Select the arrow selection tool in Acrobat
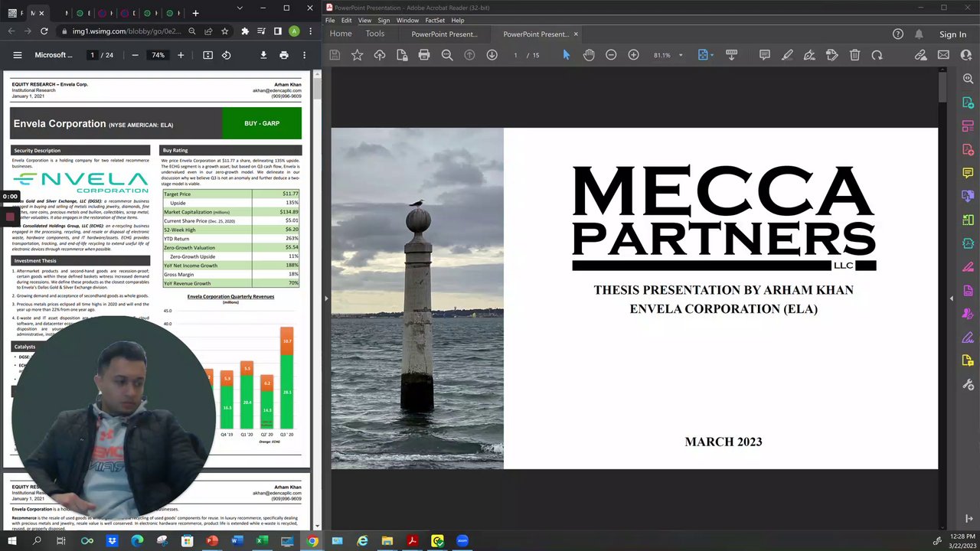Viewport: 980px width, 551px height. click(566, 55)
